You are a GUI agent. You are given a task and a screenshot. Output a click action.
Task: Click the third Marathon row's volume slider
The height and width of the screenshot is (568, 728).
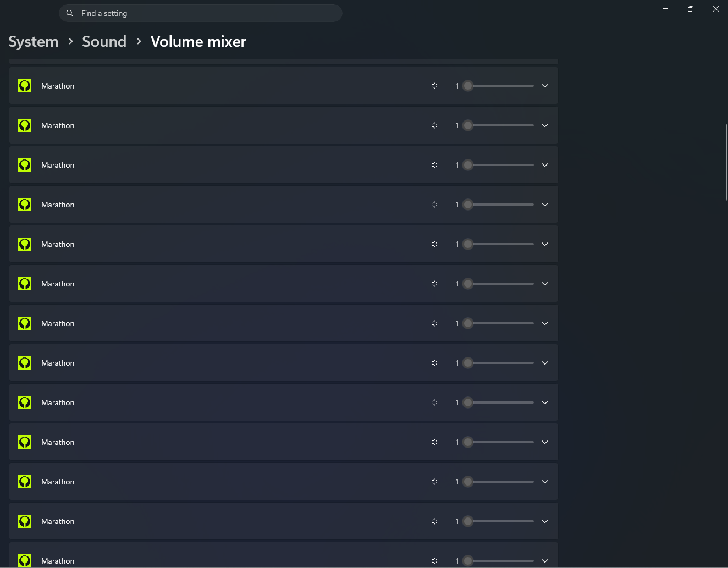click(500, 165)
